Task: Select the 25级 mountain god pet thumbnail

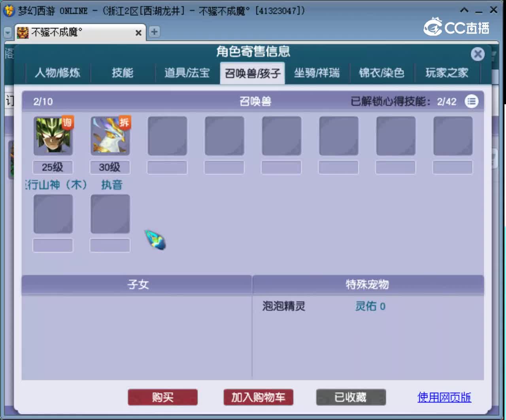Action: 53,136
